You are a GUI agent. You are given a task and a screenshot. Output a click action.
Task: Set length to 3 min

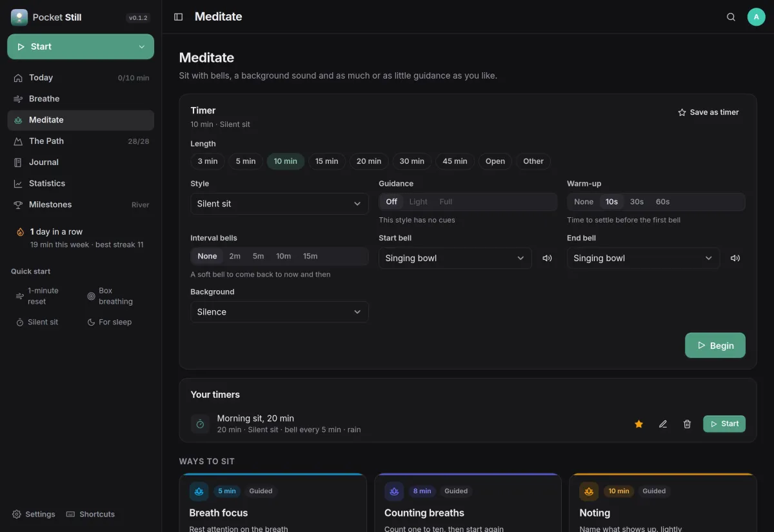click(208, 161)
